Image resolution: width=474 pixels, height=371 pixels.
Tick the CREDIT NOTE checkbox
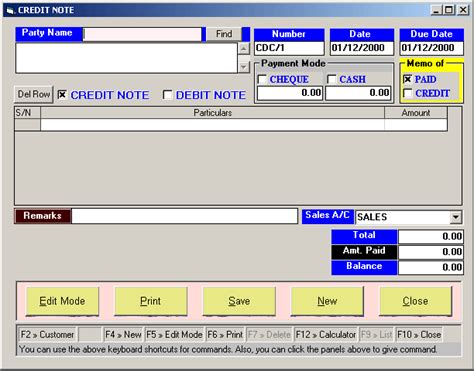[62, 95]
